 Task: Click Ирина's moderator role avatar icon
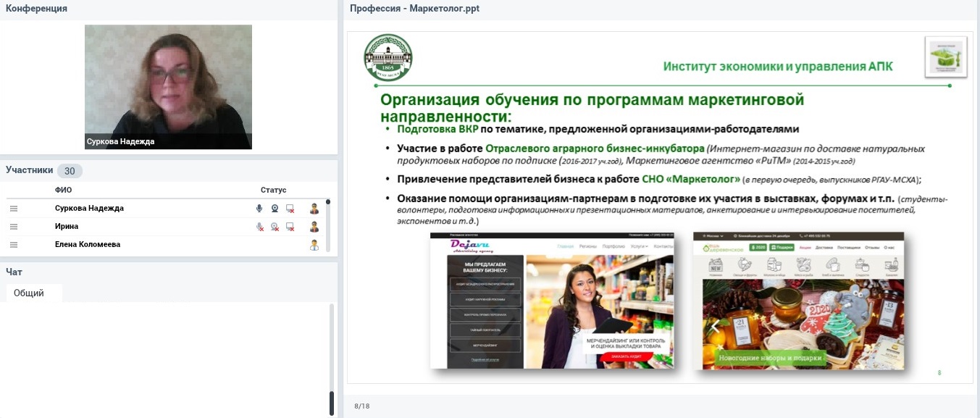[x=314, y=227]
